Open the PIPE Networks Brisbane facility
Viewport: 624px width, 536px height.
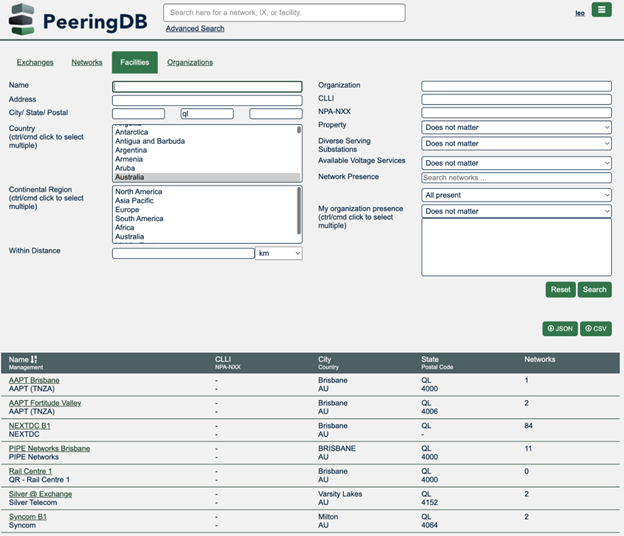49,448
